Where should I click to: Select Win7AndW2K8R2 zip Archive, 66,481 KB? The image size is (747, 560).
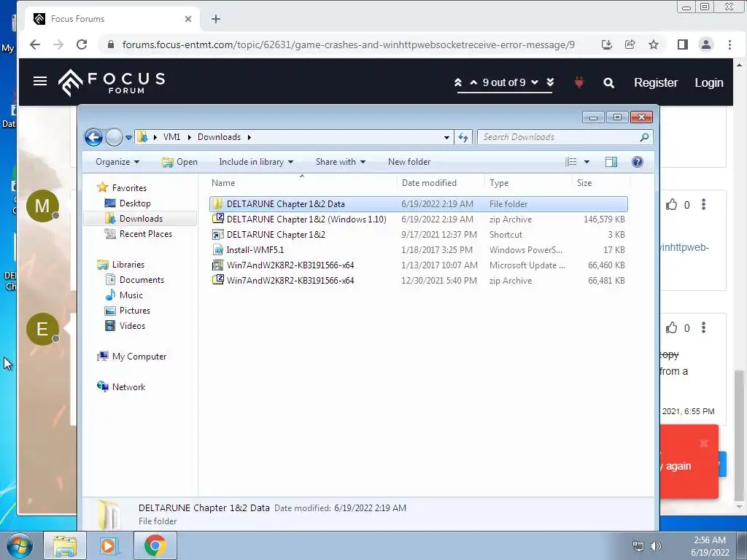pos(418,281)
